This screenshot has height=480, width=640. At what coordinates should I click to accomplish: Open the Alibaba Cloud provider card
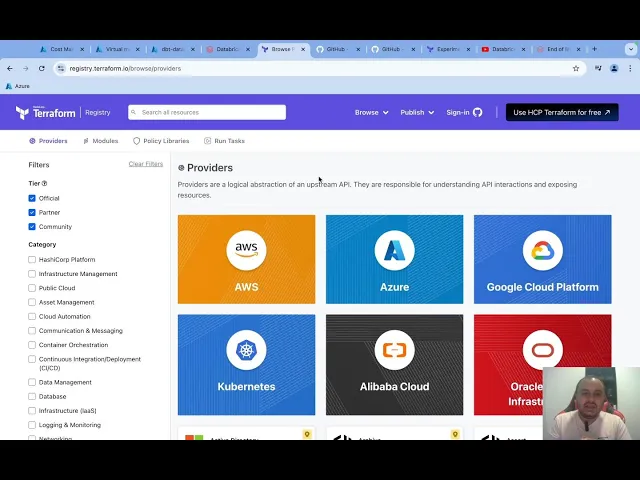pyautogui.click(x=394, y=364)
